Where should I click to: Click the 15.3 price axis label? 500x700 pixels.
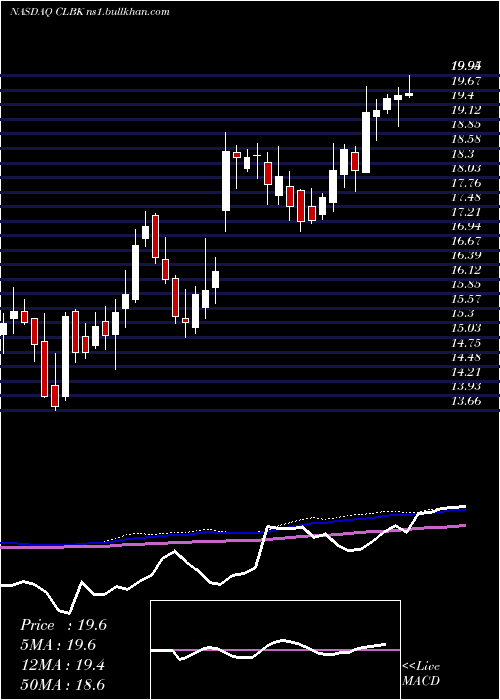tap(463, 314)
